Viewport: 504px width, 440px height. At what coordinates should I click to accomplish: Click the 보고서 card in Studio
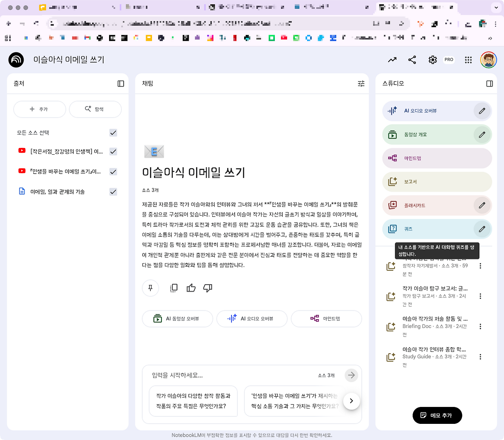point(437,182)
